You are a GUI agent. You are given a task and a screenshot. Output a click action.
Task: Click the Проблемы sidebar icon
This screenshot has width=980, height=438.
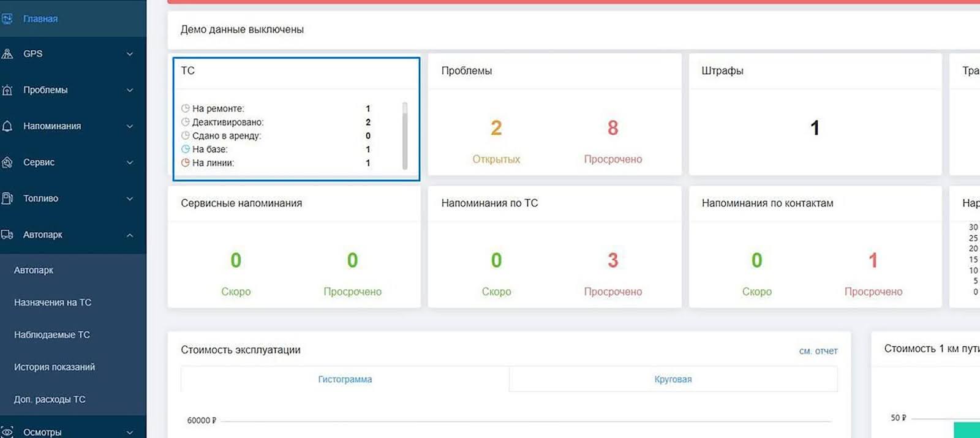click(7, 90)
